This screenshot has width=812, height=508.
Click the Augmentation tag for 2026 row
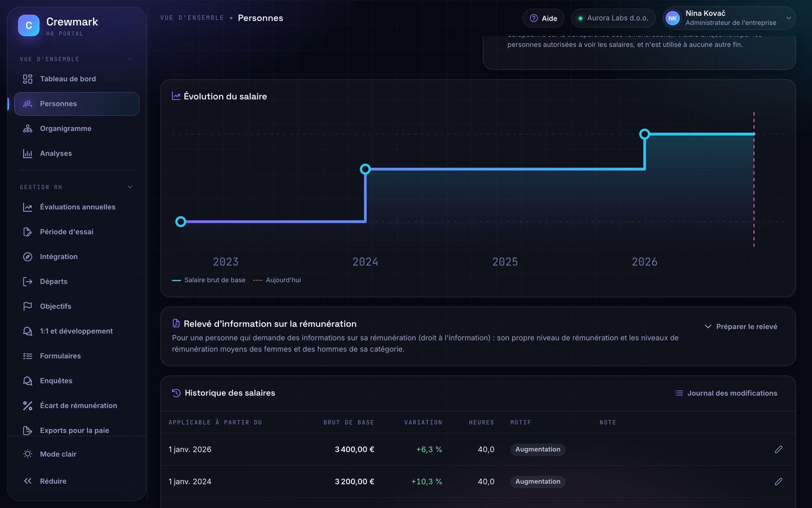(x=538, y=449)
